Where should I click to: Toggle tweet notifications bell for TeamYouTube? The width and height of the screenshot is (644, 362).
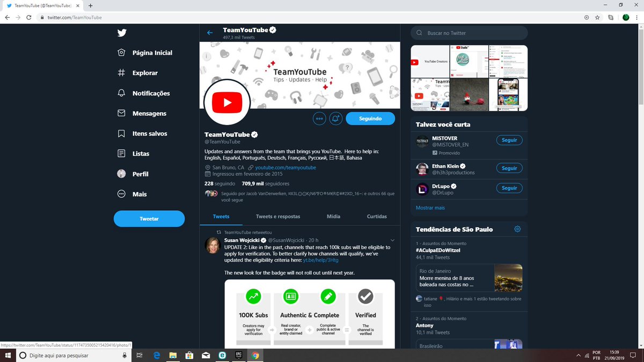click(336, 119)
